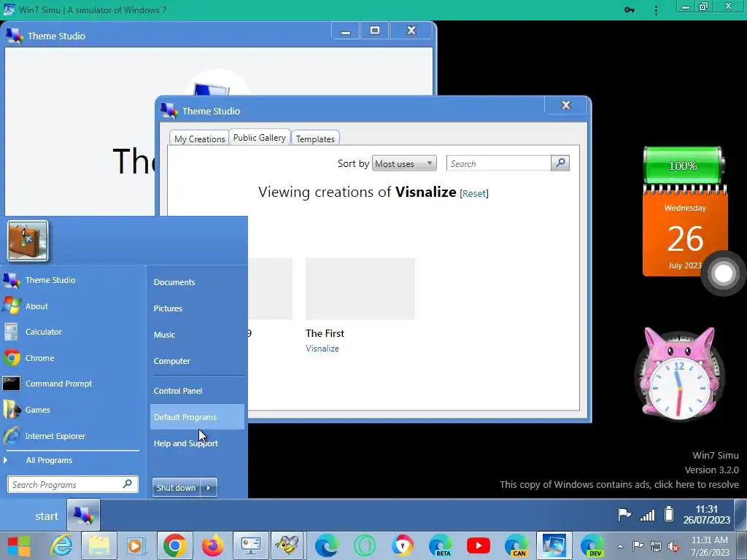Open Games in the start menu
The image size is (747, 560).
click(x=72, y=410)
